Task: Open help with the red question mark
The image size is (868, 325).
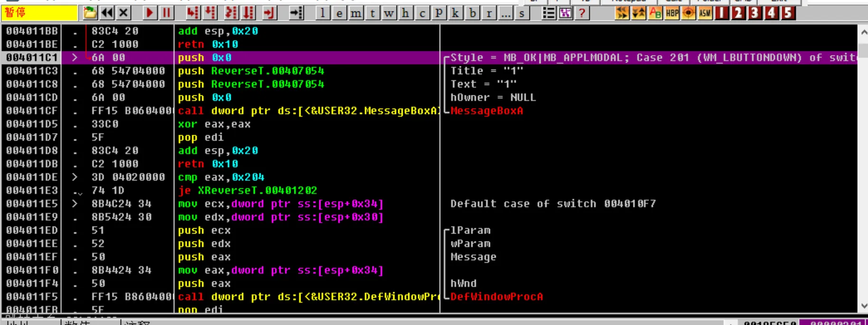Action: pyautogui.click(x=582, y=13)
